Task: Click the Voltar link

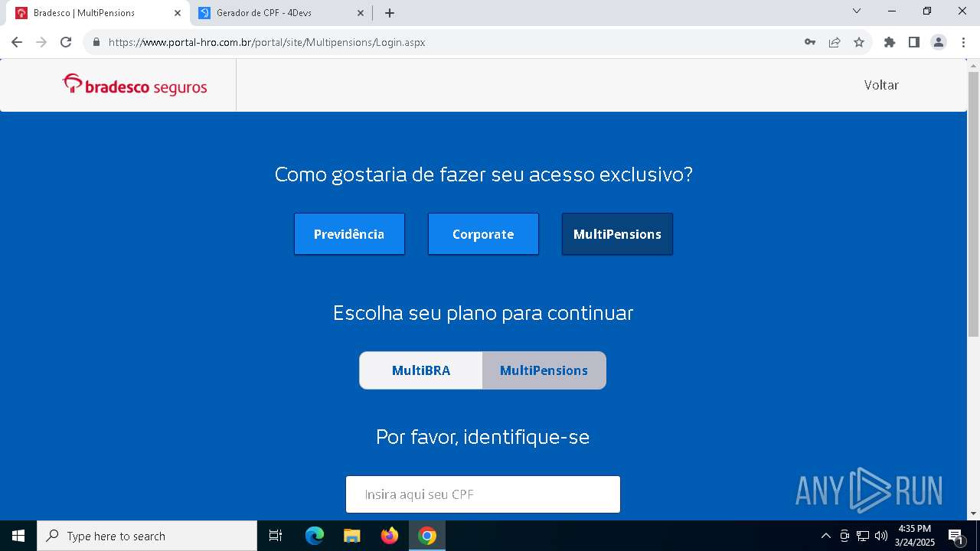Action: [x=881, y=85]
